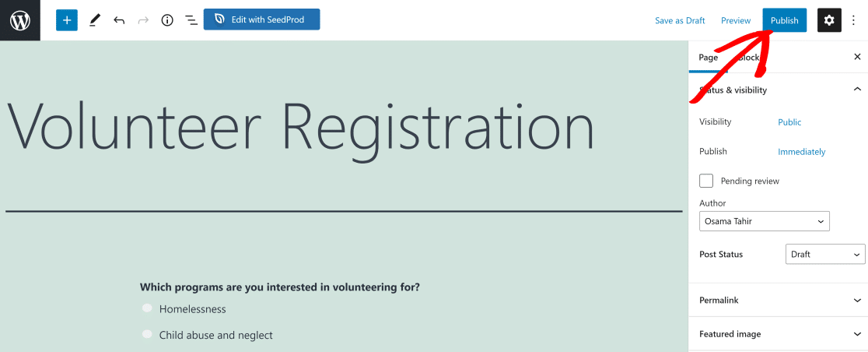Image resolution: width=868 pixels, height=352 pixels.
Task: Open the Post Status Draft dropdown
Action: coord(824,255)
